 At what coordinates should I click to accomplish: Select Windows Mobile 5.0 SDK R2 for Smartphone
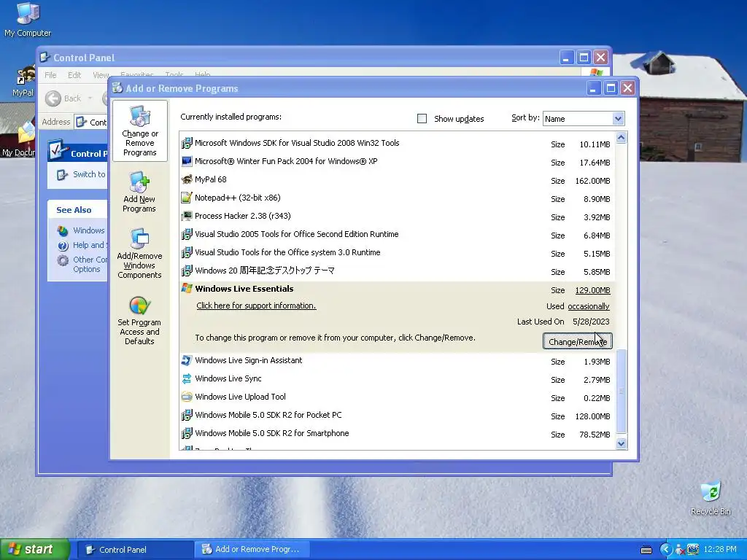(x=272, y=433)
